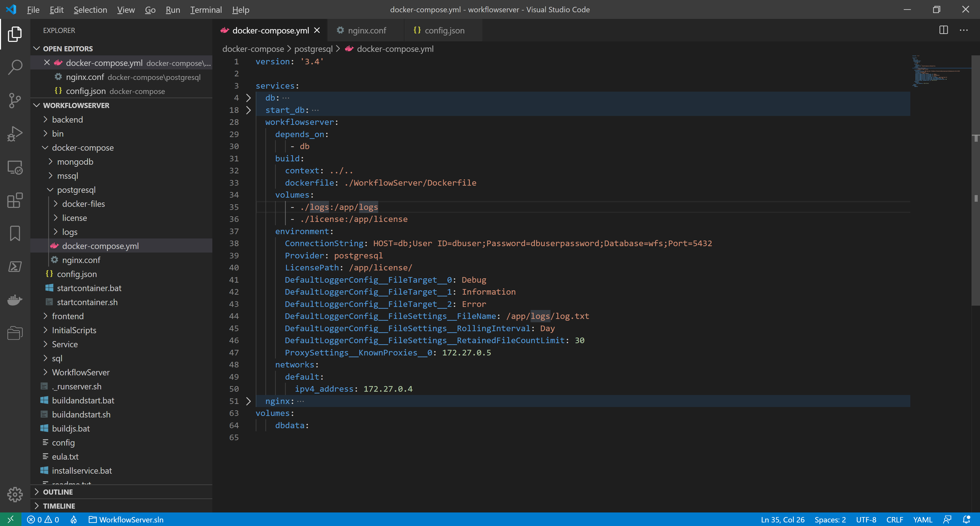This screenshot has width=980, height=526.
Task: Click Ln 35, Col 26 position indicator
Action: 782,520
